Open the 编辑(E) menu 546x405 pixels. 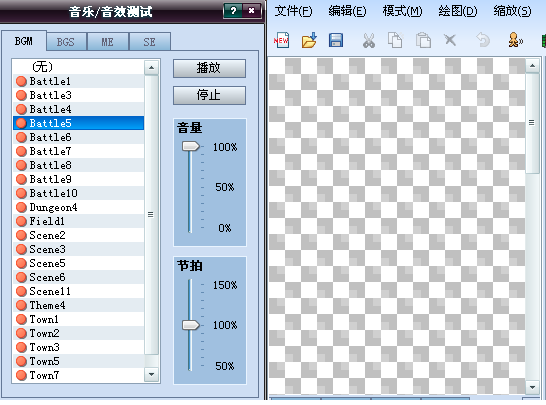[x=347, y=11]
